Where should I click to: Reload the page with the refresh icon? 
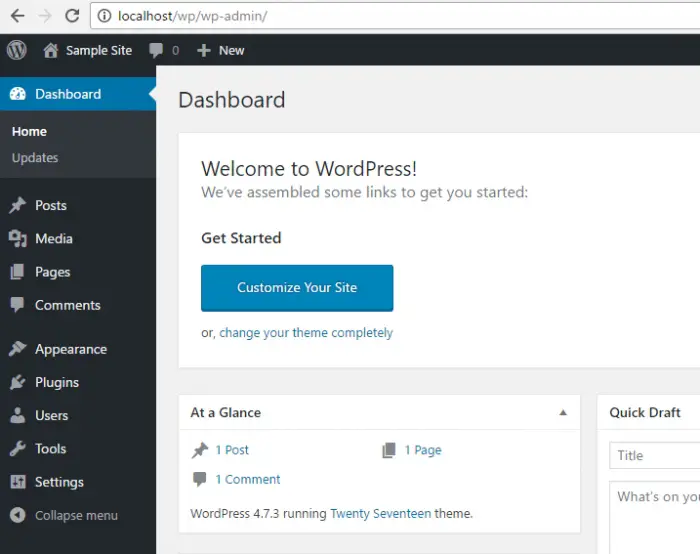tap(72, 16)
